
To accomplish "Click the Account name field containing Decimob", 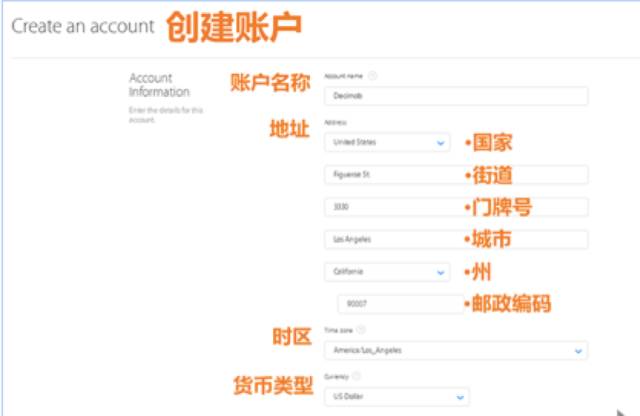I will click(456, 97).
